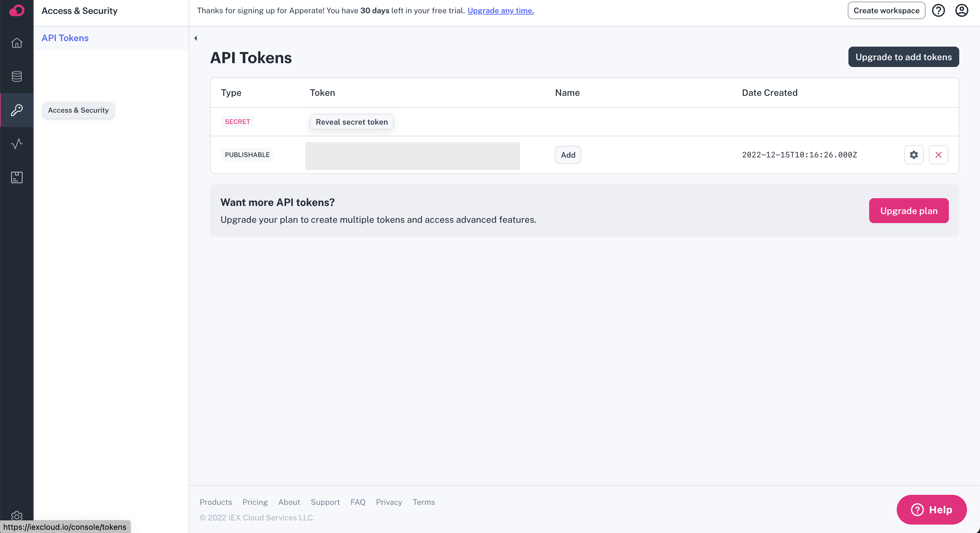Open the Home icon in sidebar
The height and width of the screenshot is (533, 980).
coord(17,42)
